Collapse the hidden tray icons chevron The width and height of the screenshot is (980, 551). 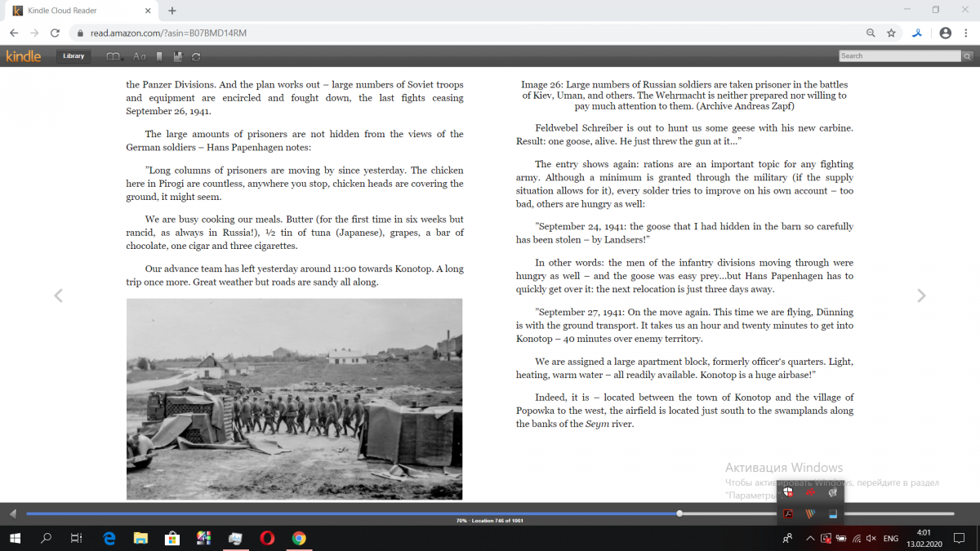pos(810,539)
